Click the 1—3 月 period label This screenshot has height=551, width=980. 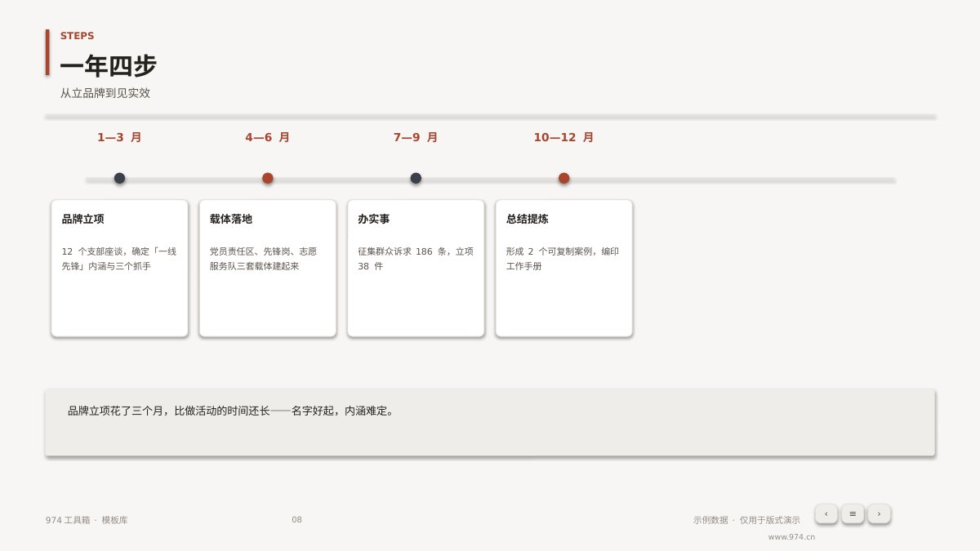(119, 137)
